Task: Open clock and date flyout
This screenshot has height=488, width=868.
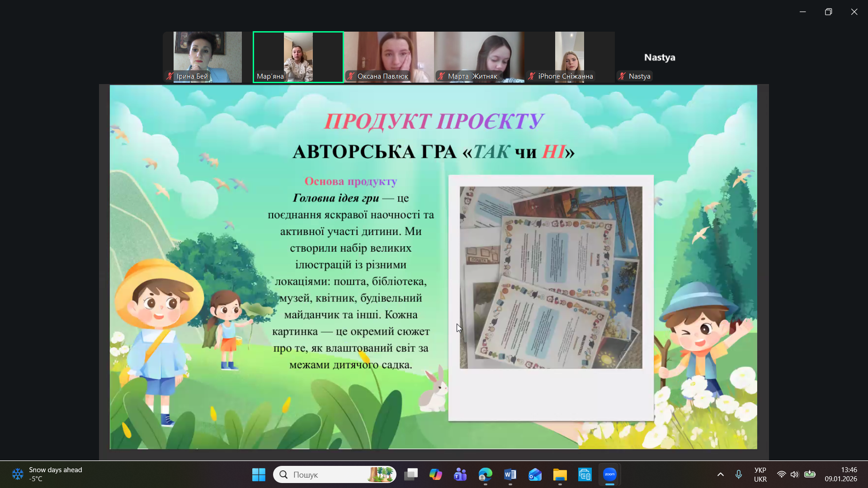Action: pyautogui.click(x=840, y=474)
